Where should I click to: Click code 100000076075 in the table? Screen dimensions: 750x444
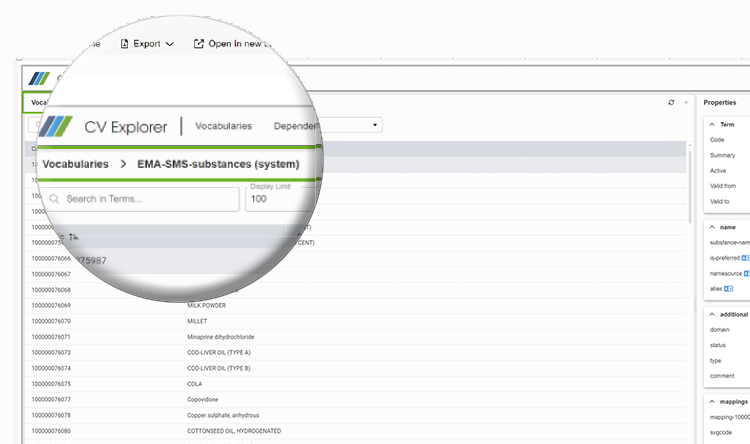[51, 384]
